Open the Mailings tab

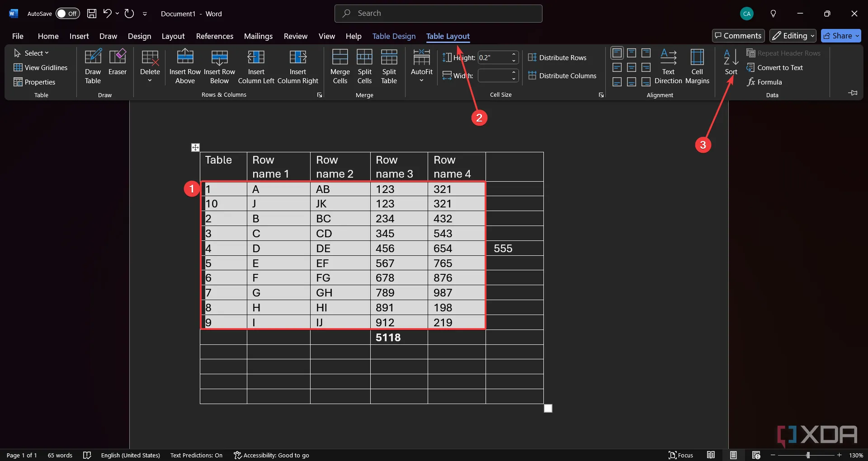[x=258, y=36]
